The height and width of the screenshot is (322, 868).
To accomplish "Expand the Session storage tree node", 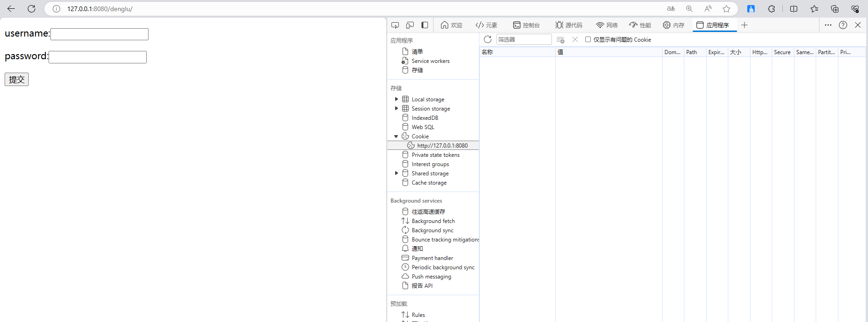I will (x=397, y=108).
